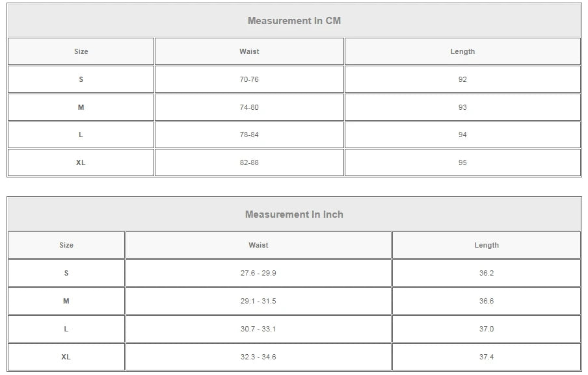Select length value 37.0

click(487, 329)
